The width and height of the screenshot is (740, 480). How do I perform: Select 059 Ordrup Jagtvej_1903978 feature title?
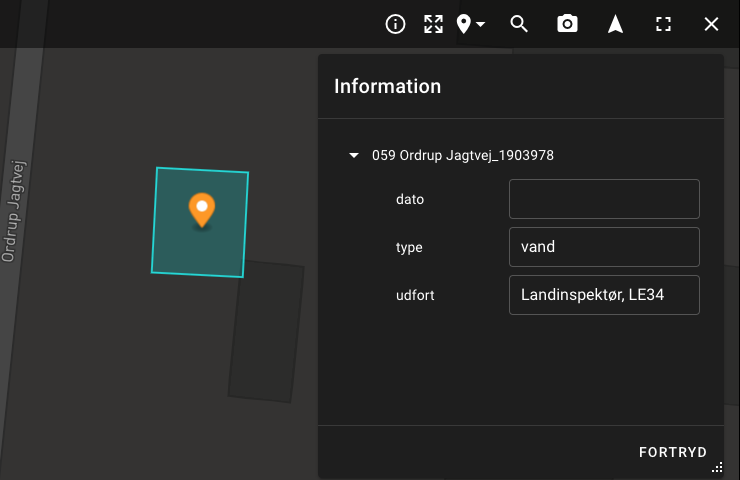click(x=462, y=155)
